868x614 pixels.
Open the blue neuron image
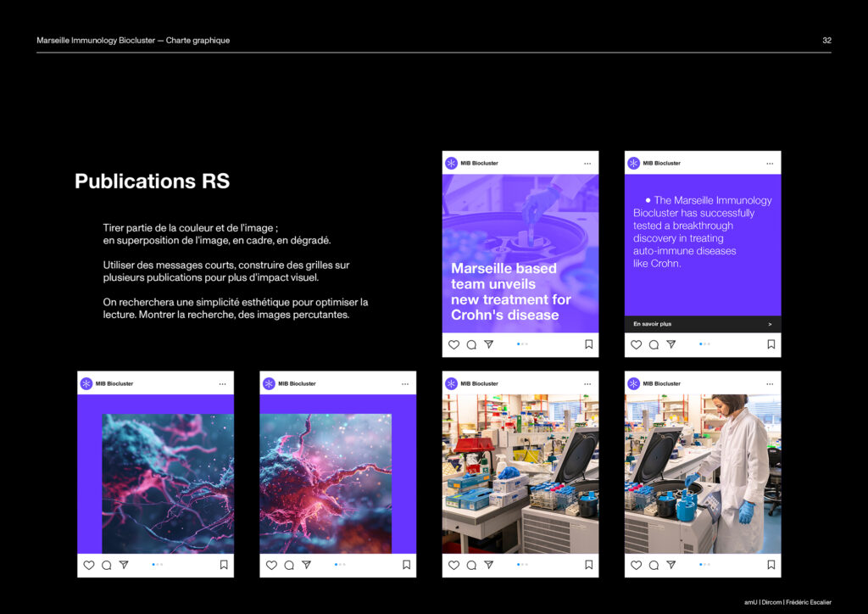point(168,483)
